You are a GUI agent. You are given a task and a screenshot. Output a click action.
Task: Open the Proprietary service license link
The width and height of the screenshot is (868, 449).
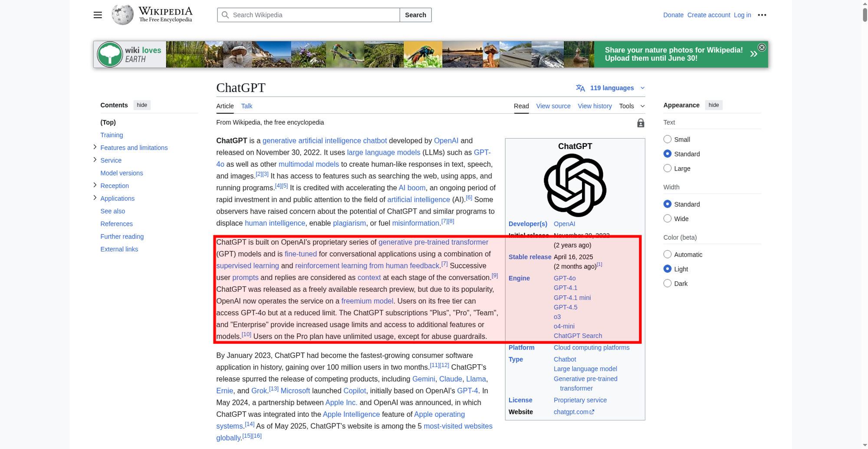click(x=580, y=400)
